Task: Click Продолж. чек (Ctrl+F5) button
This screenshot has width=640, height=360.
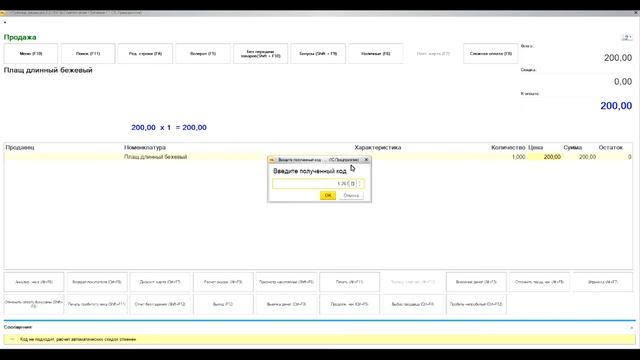Action: (349, 304)
